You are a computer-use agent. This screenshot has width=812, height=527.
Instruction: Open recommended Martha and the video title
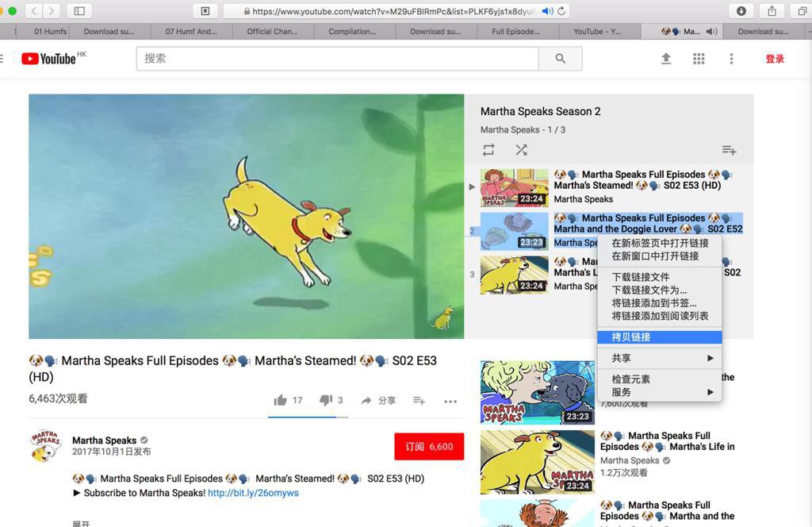point(667,510)
